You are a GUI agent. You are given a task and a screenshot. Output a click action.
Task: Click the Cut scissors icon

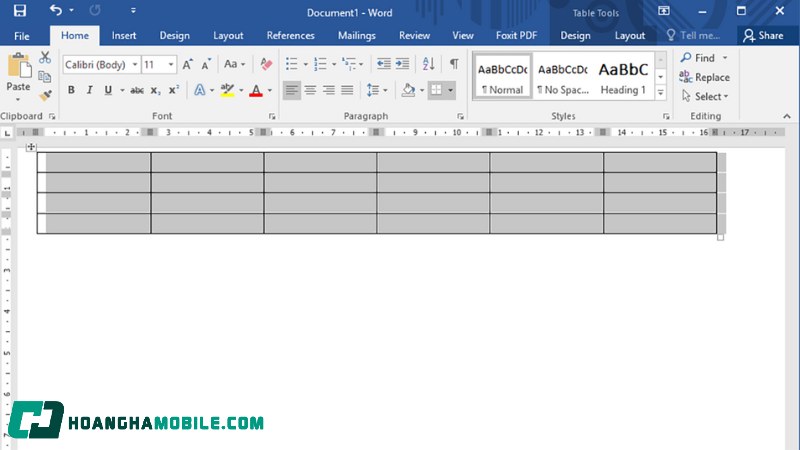[45, 58]
